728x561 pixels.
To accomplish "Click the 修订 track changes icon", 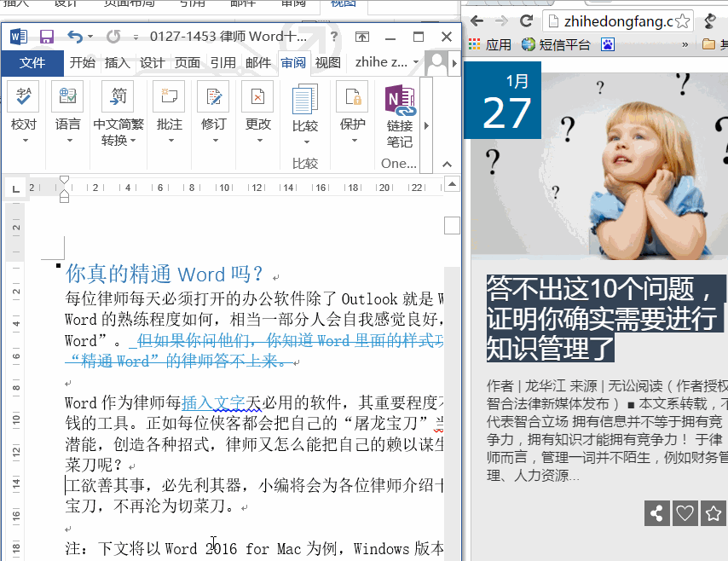I will tap(213, 96).
